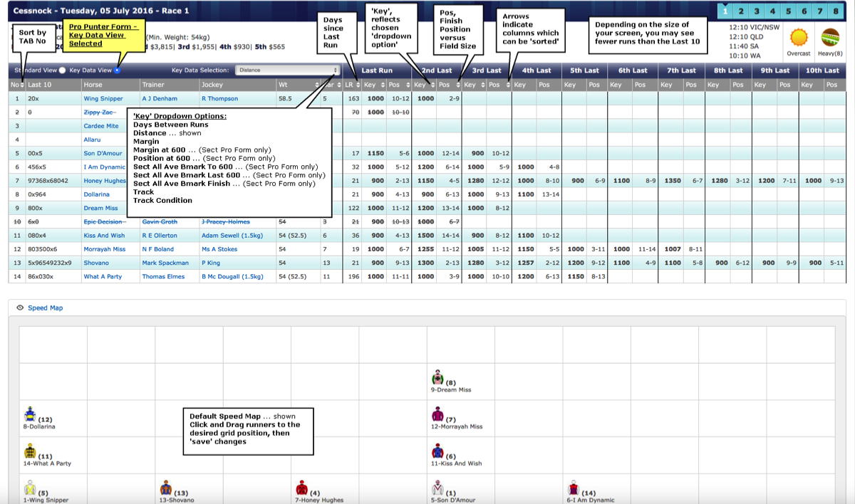Select the Standard View radio button
Screen dimensions: 855x504
[63, 70]
